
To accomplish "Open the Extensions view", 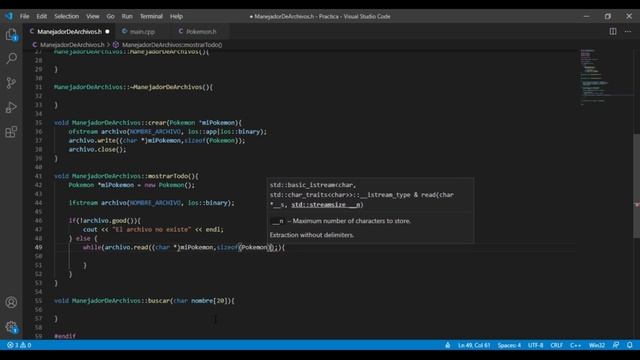I will (x=11, y=132).
